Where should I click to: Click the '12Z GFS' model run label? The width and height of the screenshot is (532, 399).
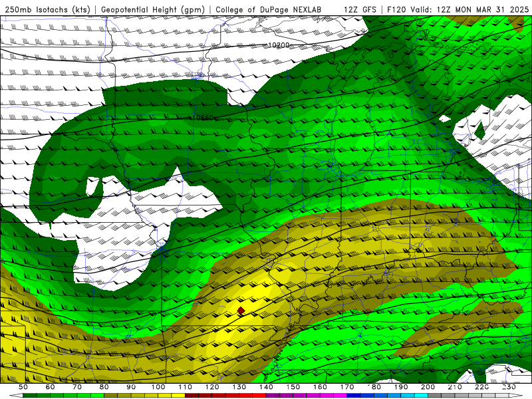coord(360,9)
